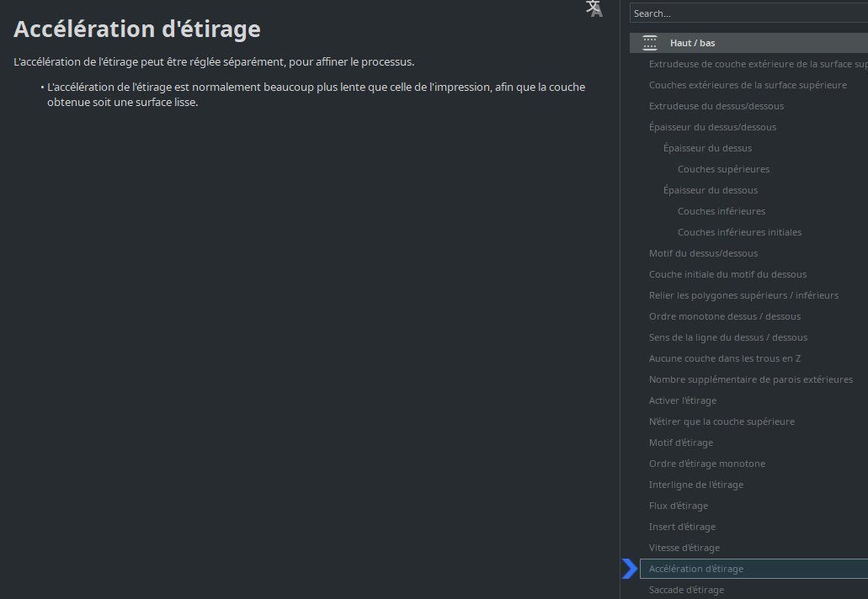Image resolution: width=868 pixels, height=599 pixels.
Task: Open Saccade d'étirage setting
Action: (x=686, y=590)
